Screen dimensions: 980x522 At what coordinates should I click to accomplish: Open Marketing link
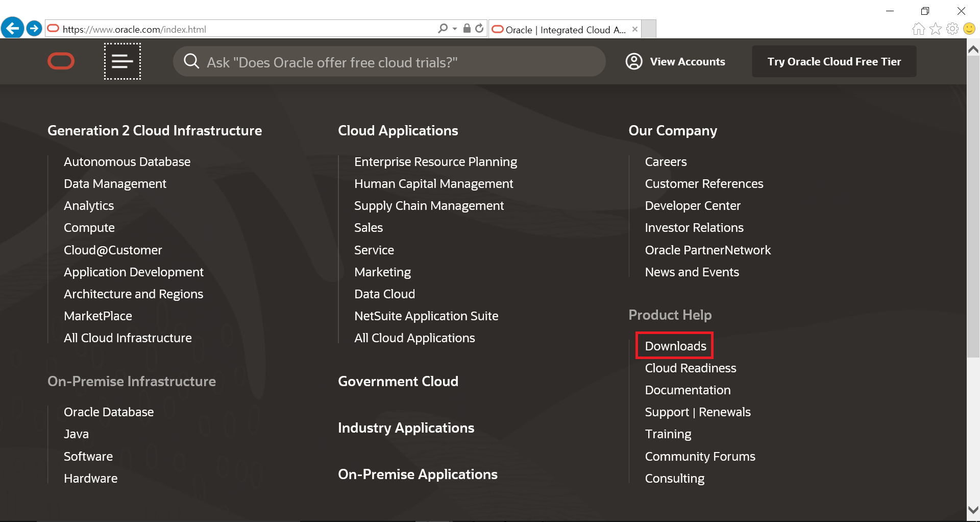pyautogui.click(x=383, y=272)
